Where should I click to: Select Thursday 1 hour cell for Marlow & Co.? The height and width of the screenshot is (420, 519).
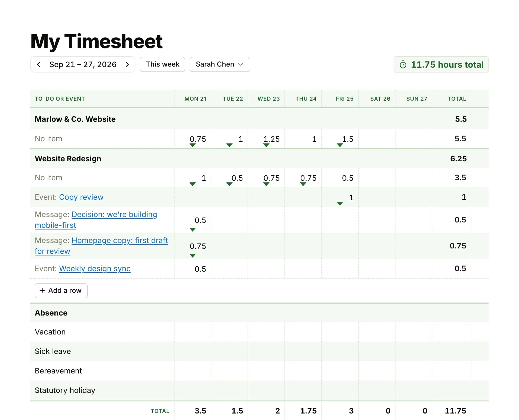point(303,139)
